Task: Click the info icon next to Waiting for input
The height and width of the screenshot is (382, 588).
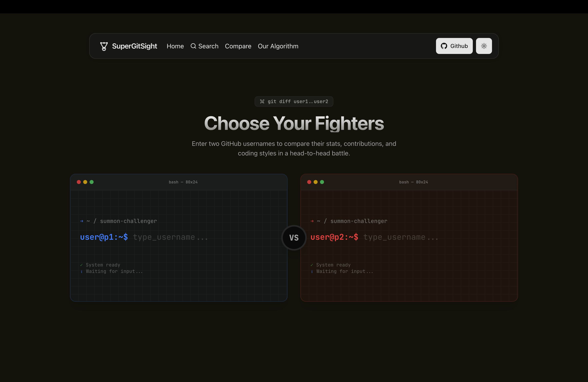Action: tap(82, 272)
